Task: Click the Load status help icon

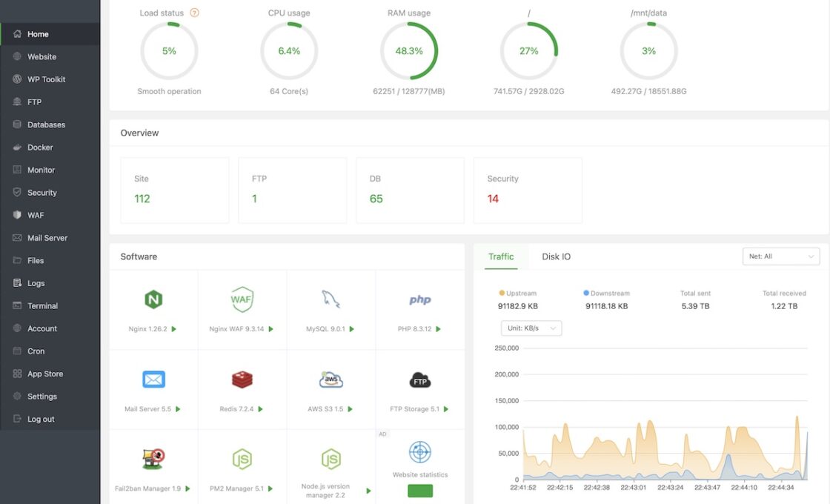Action: click(195, 13)
